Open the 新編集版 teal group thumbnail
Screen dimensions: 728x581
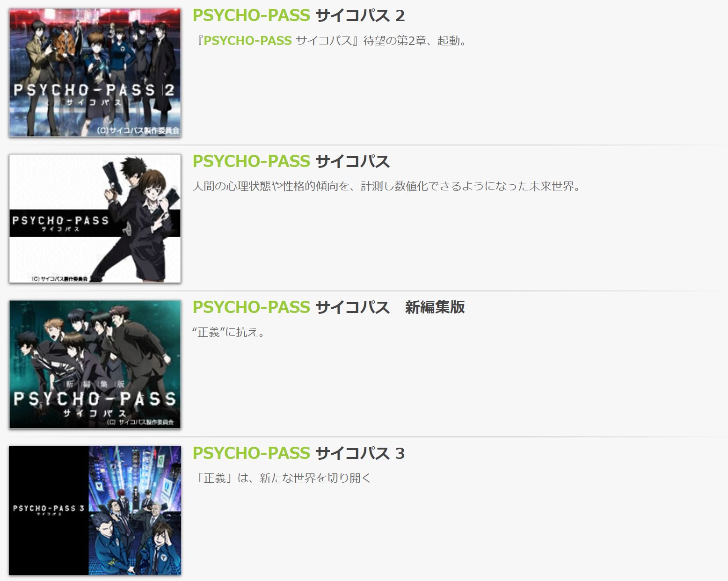[x=95, y=364]
